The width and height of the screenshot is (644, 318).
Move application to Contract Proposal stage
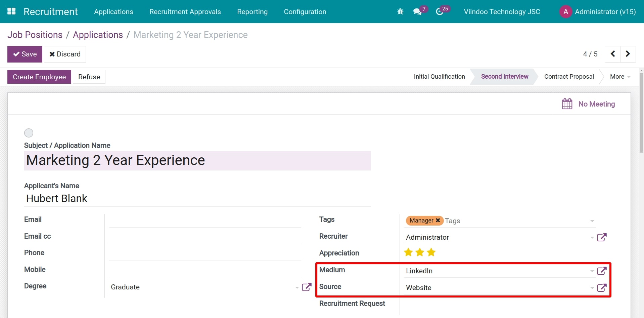(569, 76)
